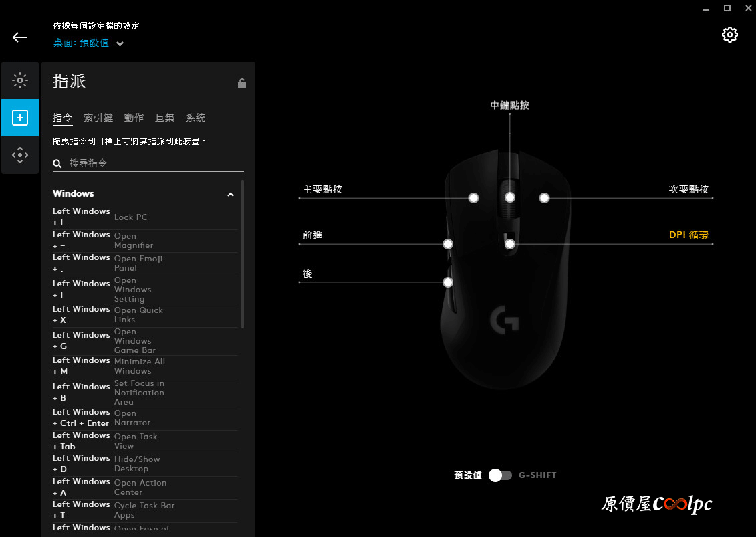The image size is (756, 537).
Task: Open the sensitivity DPI sidebar icon
Action: point(20,155)
